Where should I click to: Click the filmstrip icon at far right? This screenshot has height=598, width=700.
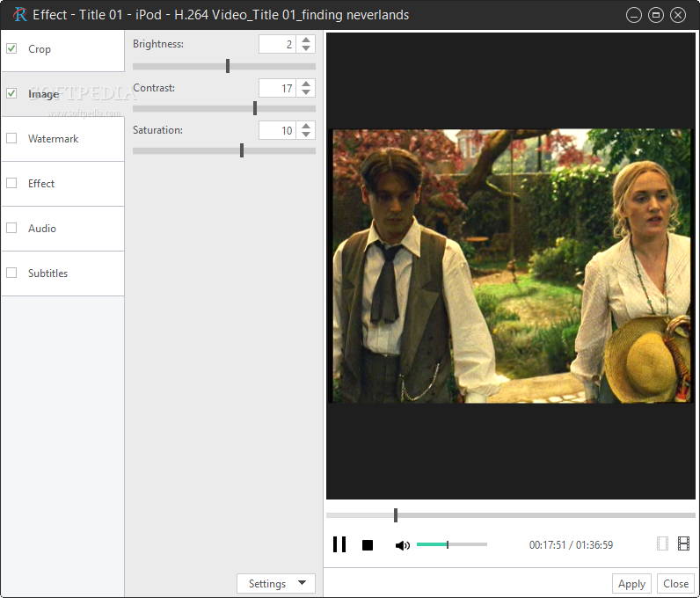click(683, 543)
